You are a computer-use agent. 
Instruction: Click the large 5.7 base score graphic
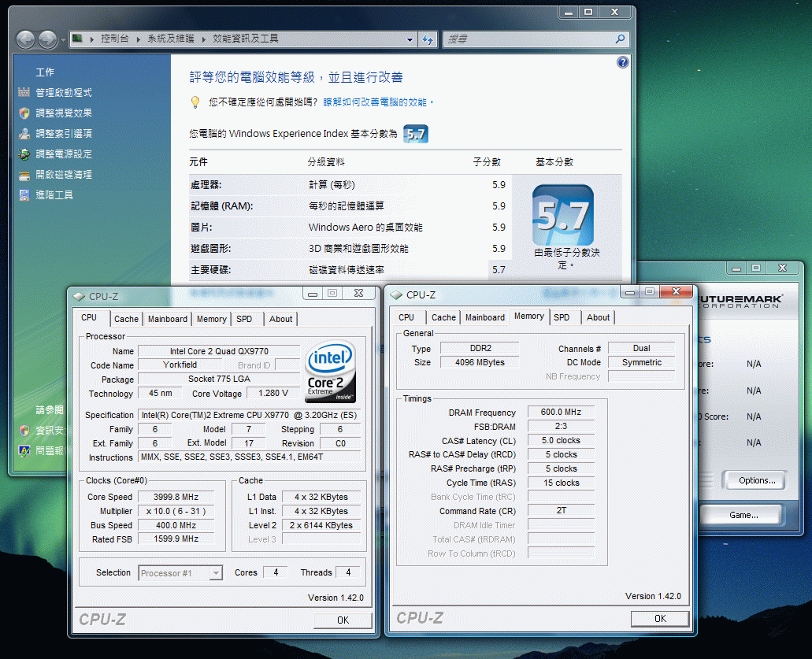coord(563,215)
